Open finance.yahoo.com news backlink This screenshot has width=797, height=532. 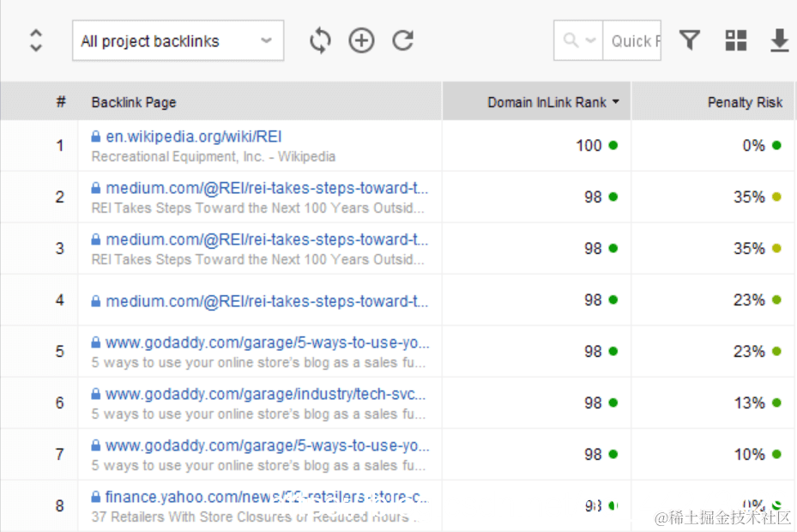(267, 497)
